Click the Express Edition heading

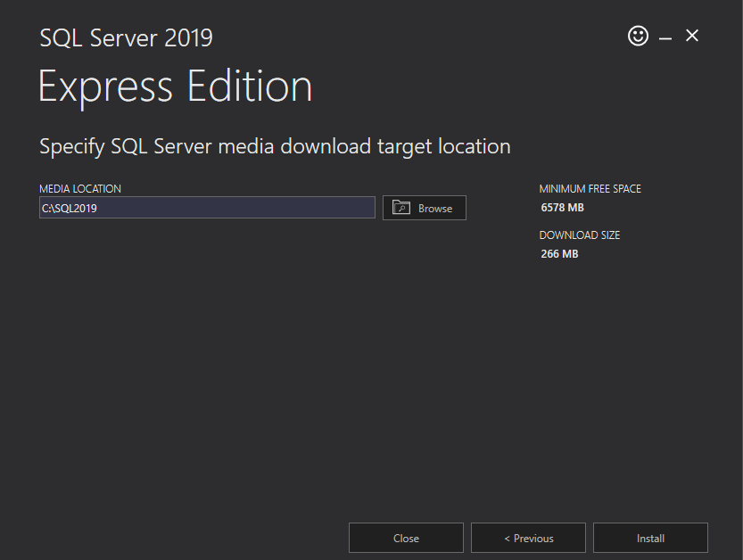click(176, 86)
